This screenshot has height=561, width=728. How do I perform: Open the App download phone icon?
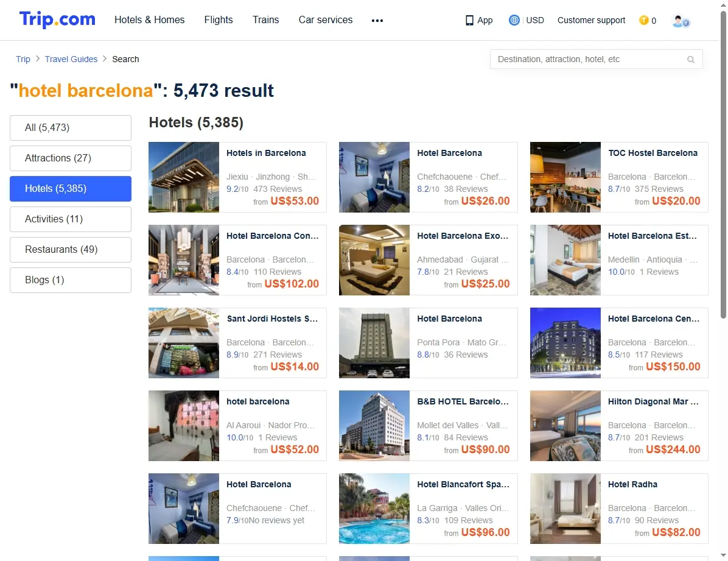[469, 21]
